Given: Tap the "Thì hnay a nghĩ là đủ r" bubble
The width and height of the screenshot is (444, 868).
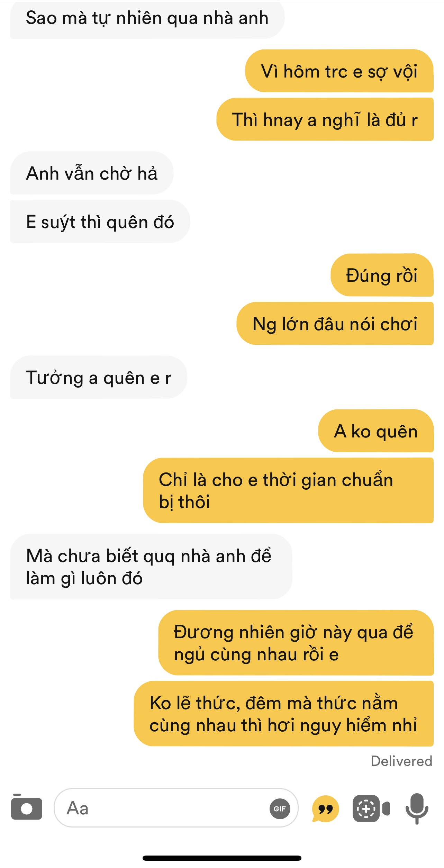Looking at the screenshot, I should coord(325,119).
